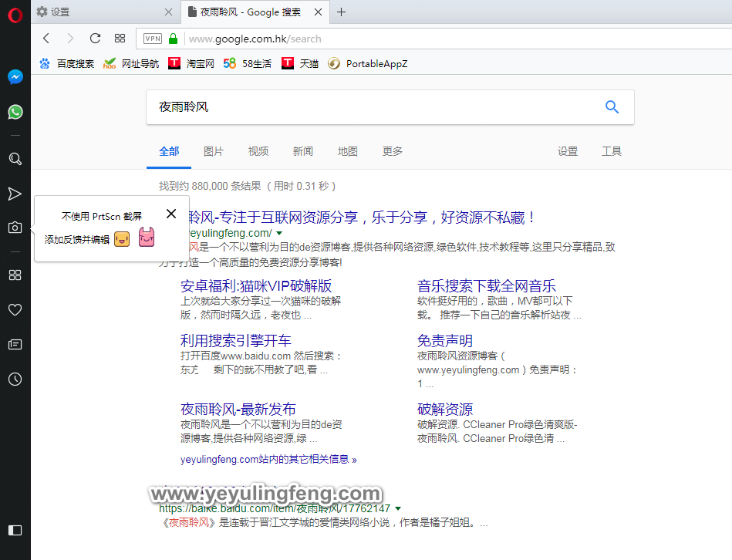Open bookmarks heart icon in sidebar
The height and width of the screenshot is (560, 732).
click(15, 309)
